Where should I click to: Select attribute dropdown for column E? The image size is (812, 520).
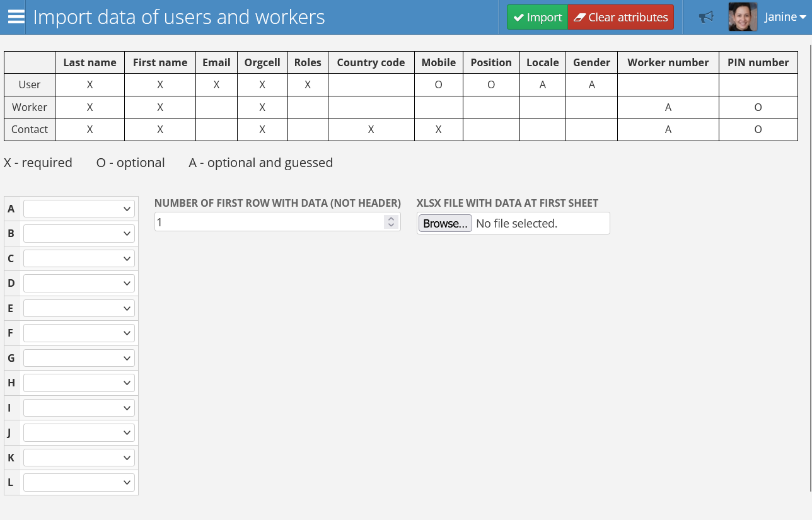79,308
